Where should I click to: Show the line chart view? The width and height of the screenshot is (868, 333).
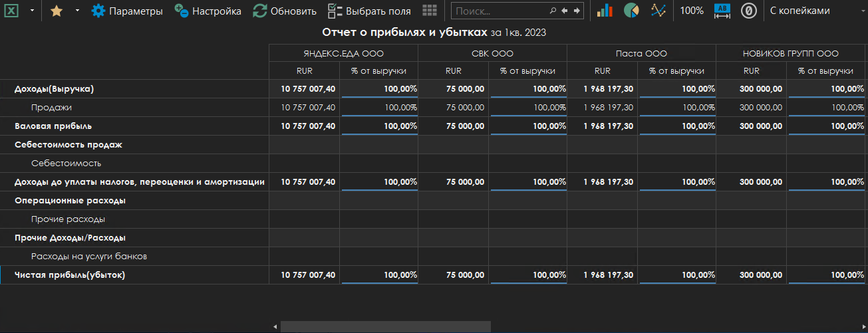658,11
